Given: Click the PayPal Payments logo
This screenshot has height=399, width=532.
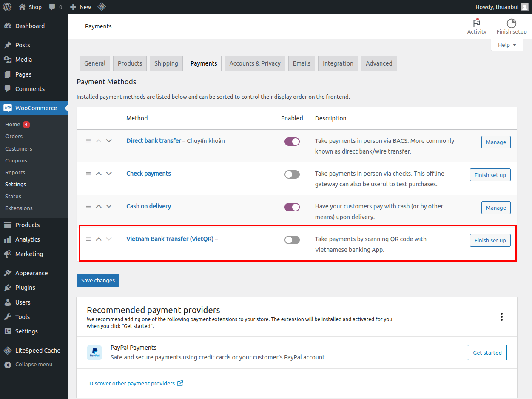Looking at the screenshot, I should (x=94, y=353).
